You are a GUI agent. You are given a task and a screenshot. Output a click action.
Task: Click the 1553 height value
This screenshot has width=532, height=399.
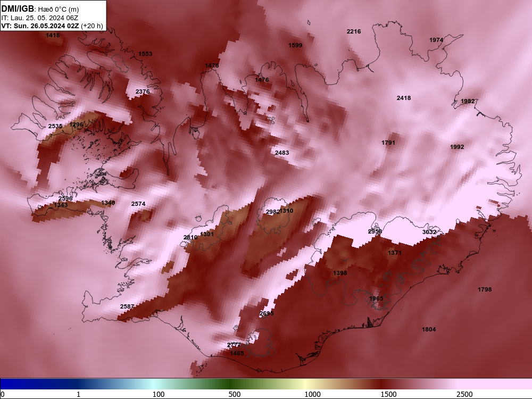pos(145,54)
